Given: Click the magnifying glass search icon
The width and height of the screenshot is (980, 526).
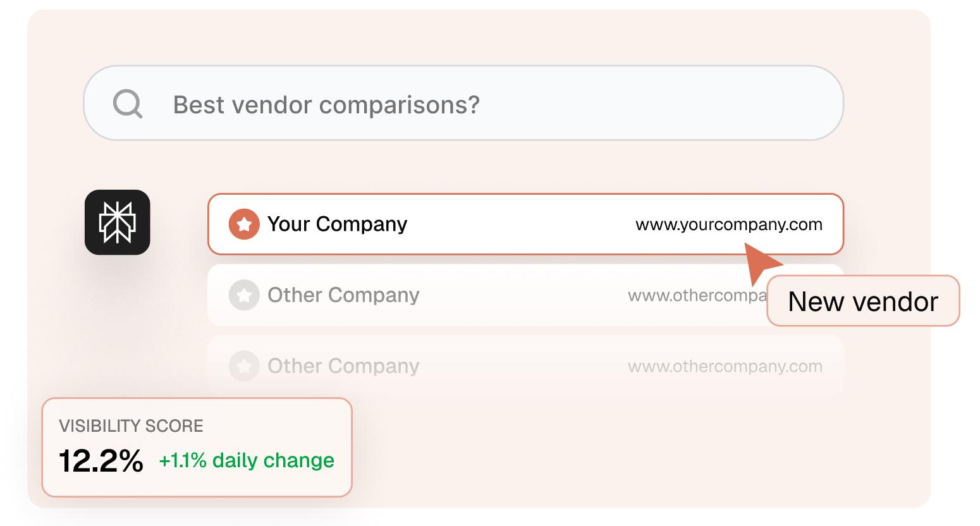Looking at the screenshot, I should [128, 104].
